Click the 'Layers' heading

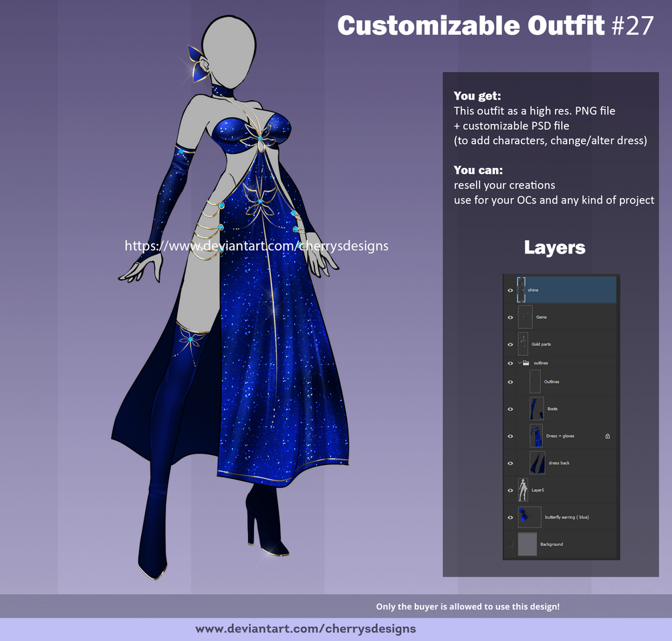click(x=554, y=248)
